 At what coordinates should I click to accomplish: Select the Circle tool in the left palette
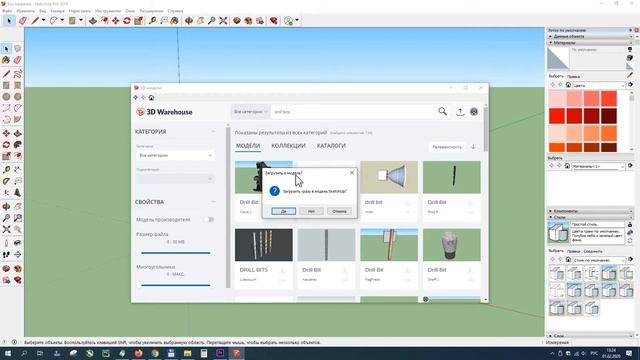6,97
